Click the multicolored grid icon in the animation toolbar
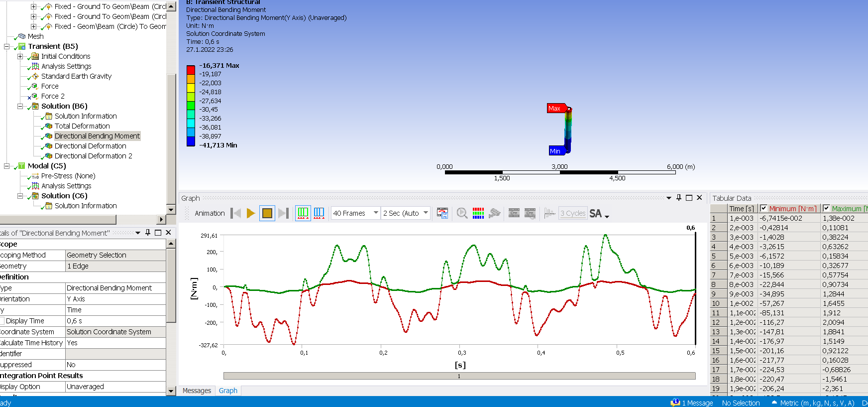This screenshot has width=868, height=407. [478, 213]
